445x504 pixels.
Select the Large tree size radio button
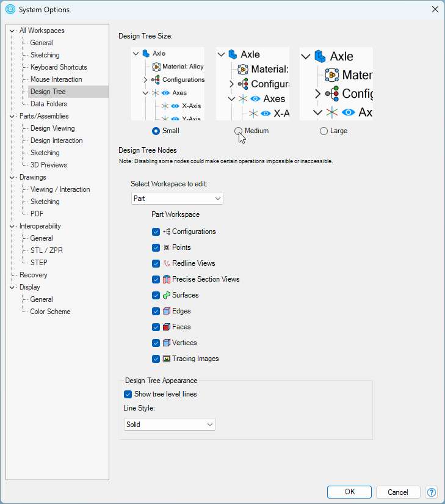point(324,131)
